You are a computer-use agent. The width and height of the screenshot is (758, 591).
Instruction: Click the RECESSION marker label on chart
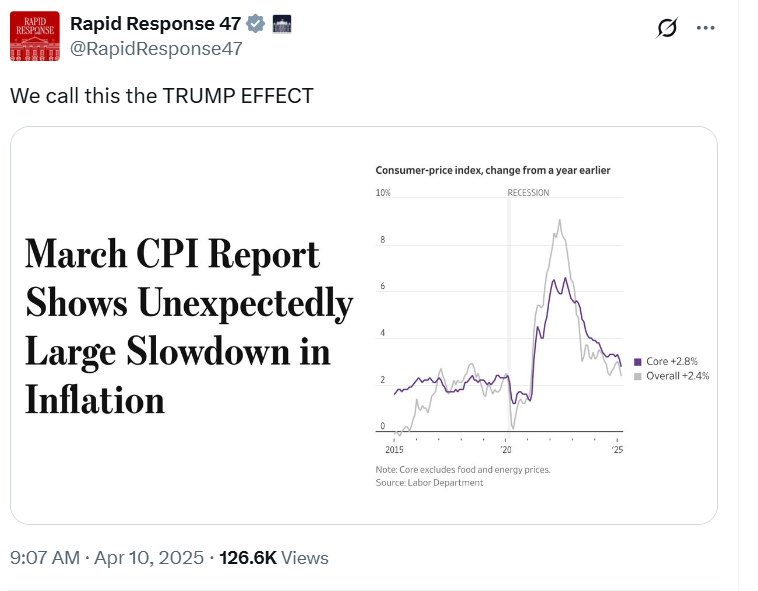coord(528,193)
